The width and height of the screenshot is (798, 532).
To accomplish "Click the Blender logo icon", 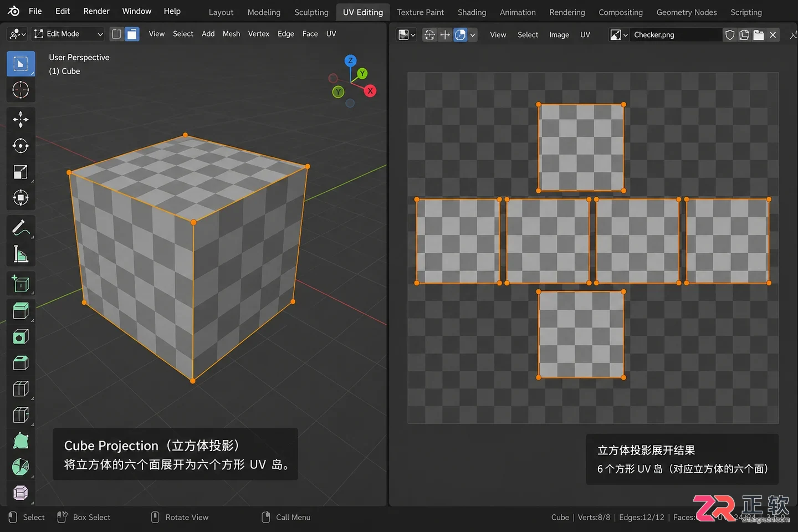I will click(14, 11).
